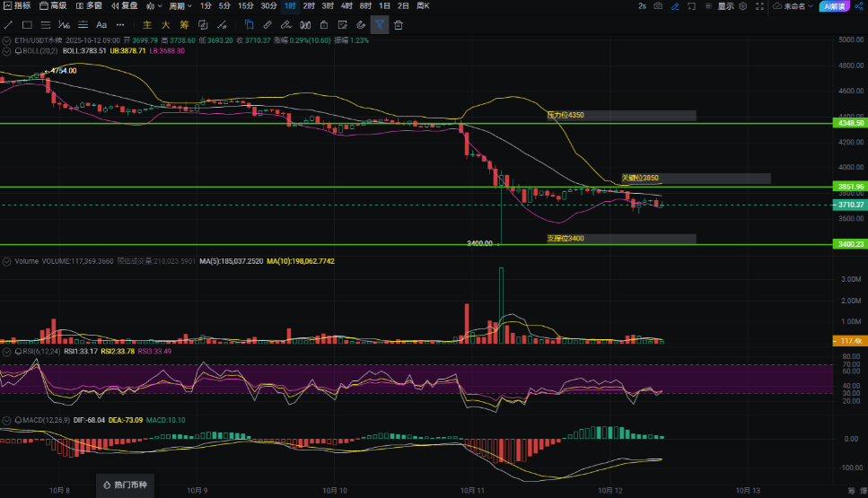Switch to the 4时 timeframe

[x=346, y=6]
